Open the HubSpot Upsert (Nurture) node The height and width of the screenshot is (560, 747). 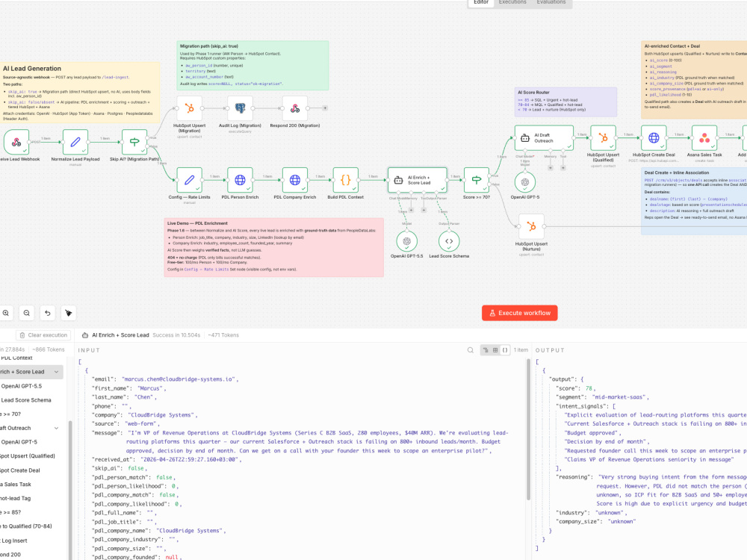(x=531, y=227)
